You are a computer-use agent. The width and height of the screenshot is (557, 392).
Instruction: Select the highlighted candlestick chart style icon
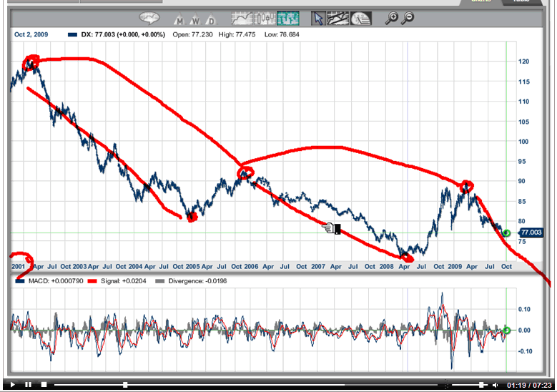click(287, 19)
